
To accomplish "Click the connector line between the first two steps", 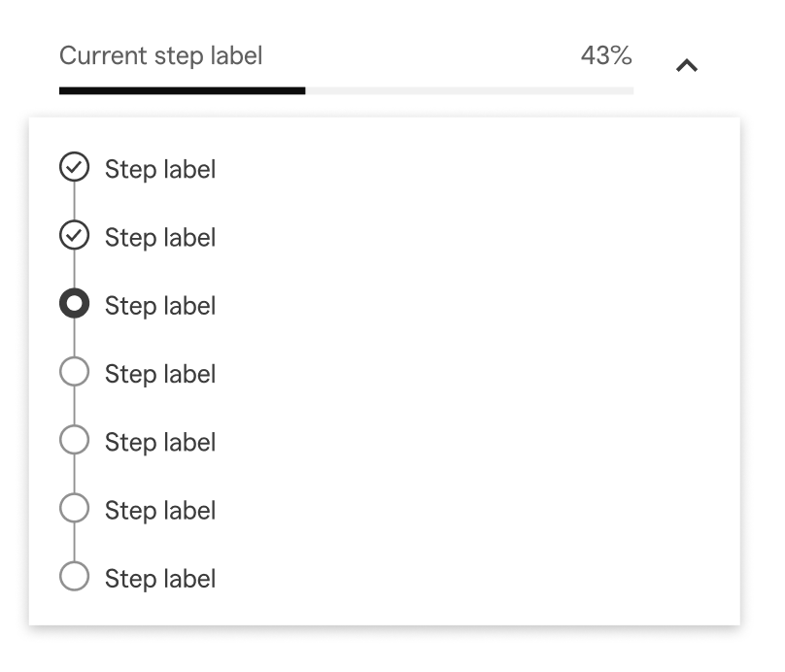I will (x=74, y=202).
